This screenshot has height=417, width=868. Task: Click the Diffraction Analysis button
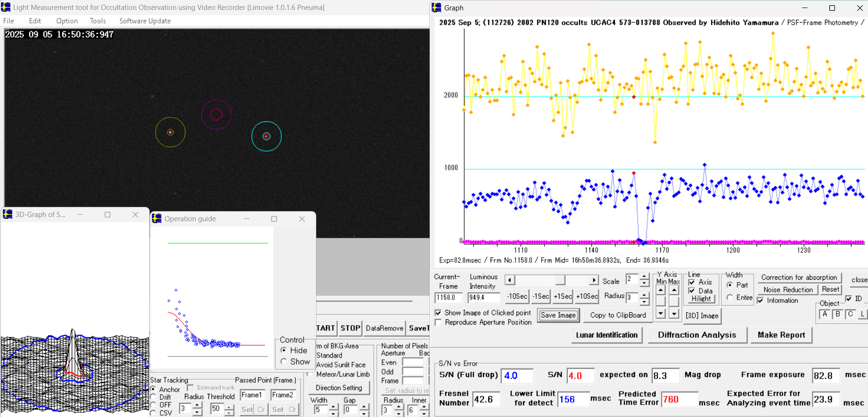pos(697,335)
